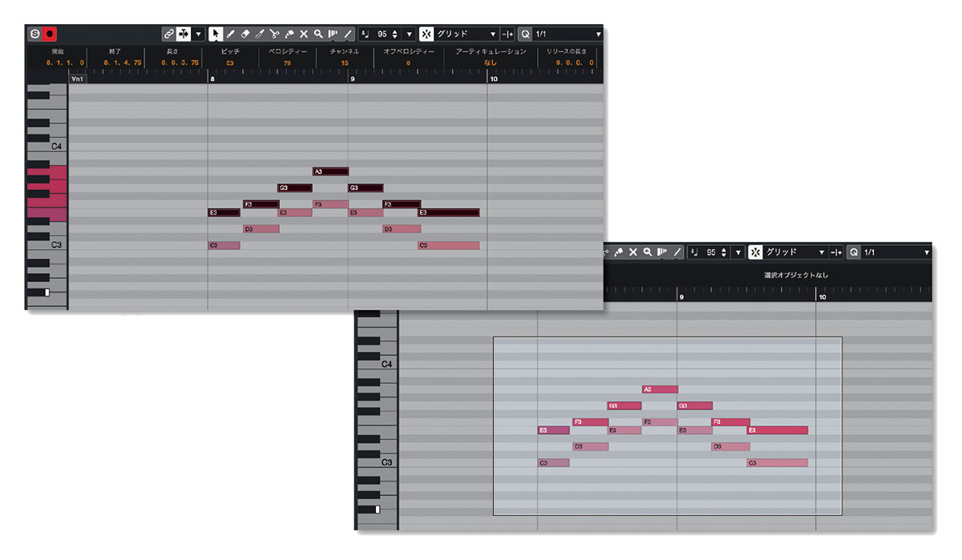Select the Draw pencil tool in upper window
The image size is (962, 560).
230,34
